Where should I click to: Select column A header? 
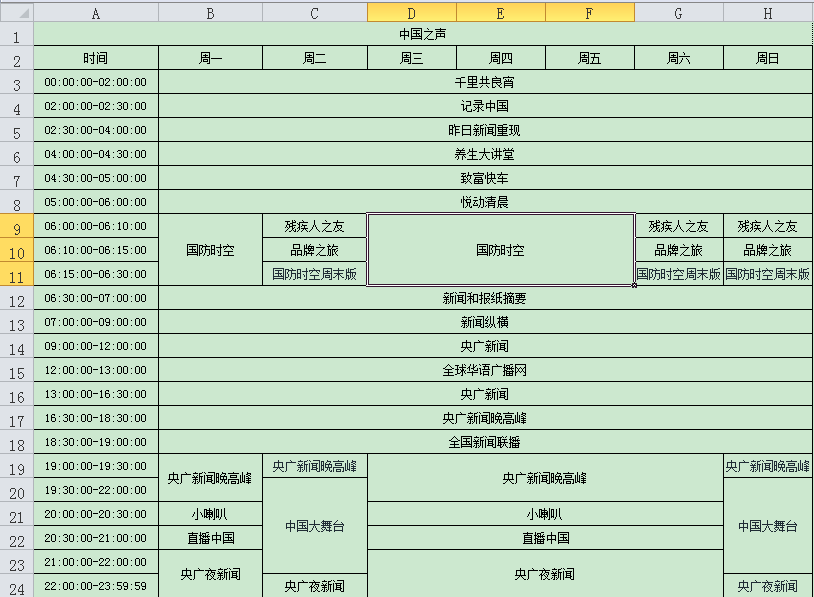click(x=96, y=12)
